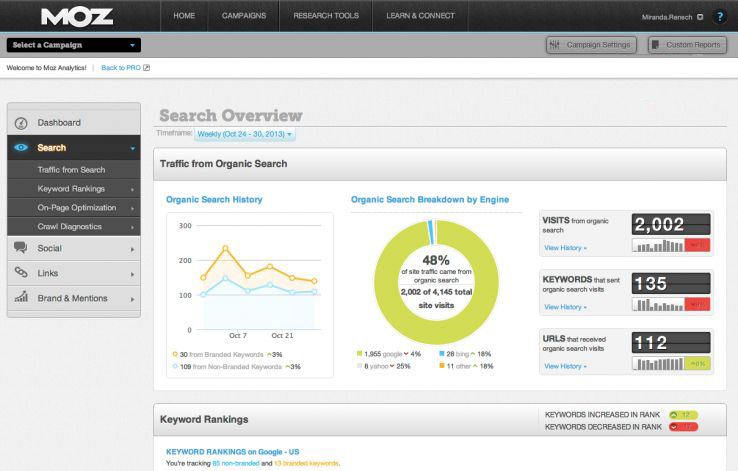
Task: Expand the Links section arrow
Action: (133, 274)
